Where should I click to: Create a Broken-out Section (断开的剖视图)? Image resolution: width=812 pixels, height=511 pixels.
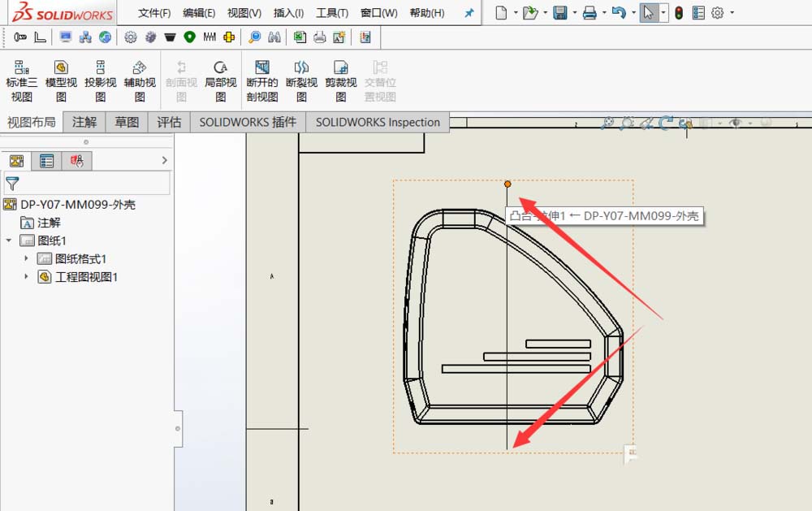coord(262,81)
